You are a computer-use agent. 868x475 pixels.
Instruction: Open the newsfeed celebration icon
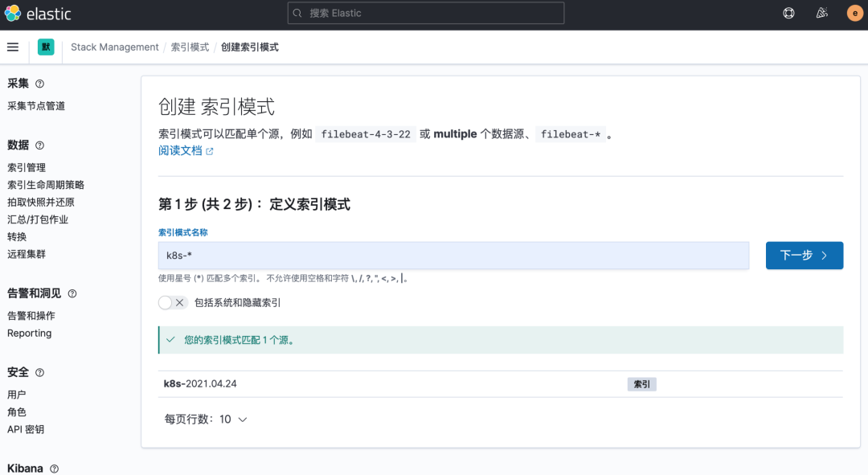tap(822, 14)
